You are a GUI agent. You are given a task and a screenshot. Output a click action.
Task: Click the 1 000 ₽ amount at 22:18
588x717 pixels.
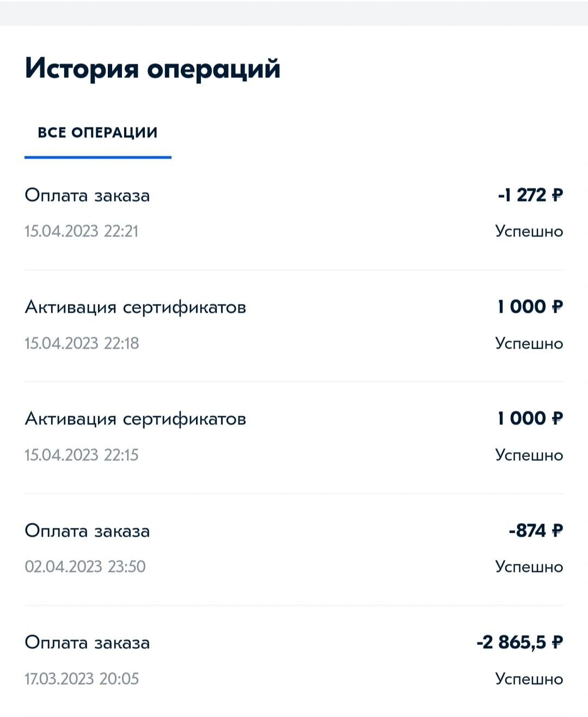pos(530,307)
